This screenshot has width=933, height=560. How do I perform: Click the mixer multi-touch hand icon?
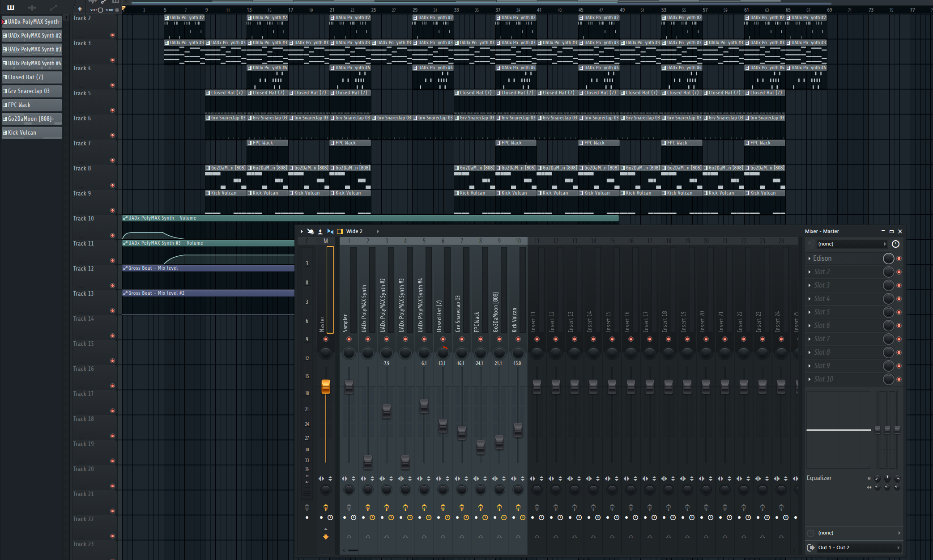click(311, 231)
